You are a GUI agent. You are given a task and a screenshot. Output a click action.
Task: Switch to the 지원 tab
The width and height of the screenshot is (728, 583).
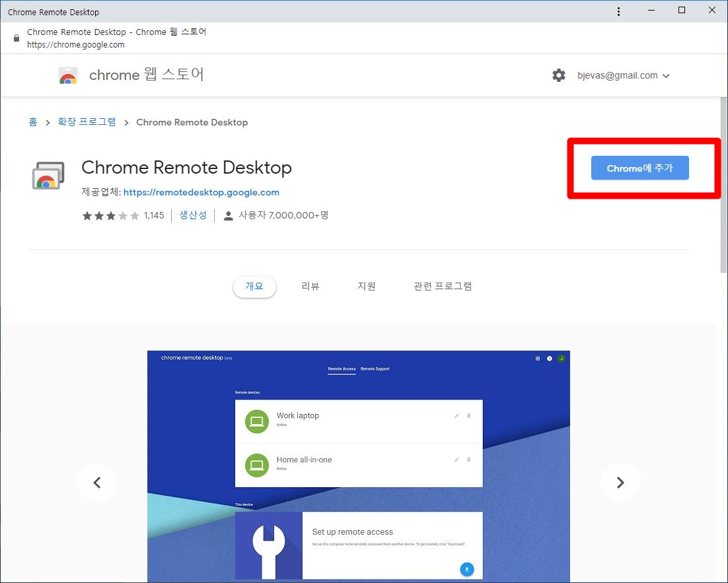pos(367,287)
